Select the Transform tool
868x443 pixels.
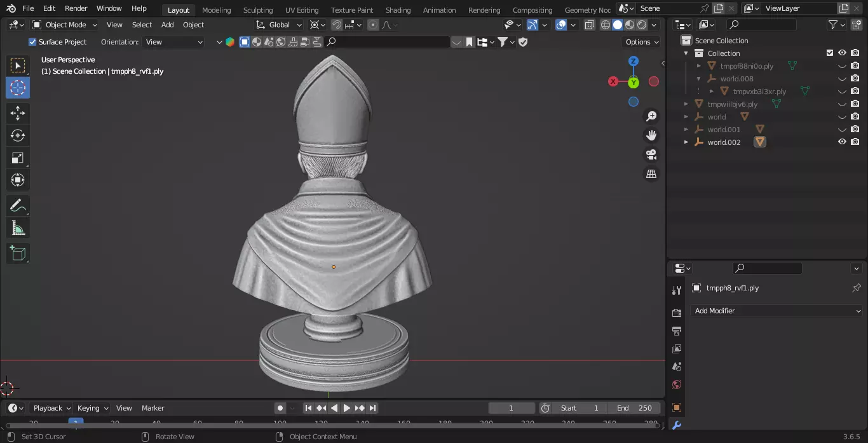18,180
